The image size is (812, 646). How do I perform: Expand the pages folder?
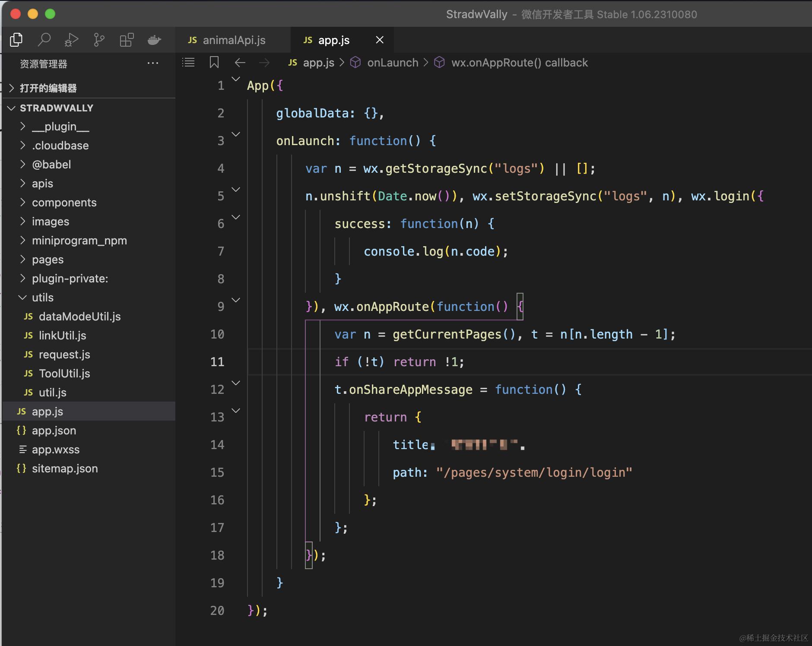click(48, 260)
